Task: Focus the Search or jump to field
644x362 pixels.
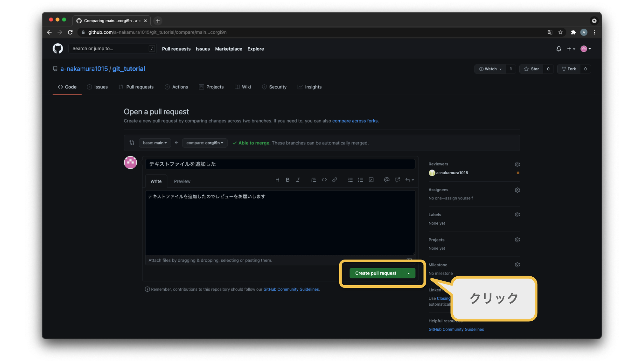Action: pyautogui.click(x=112, y=48)
